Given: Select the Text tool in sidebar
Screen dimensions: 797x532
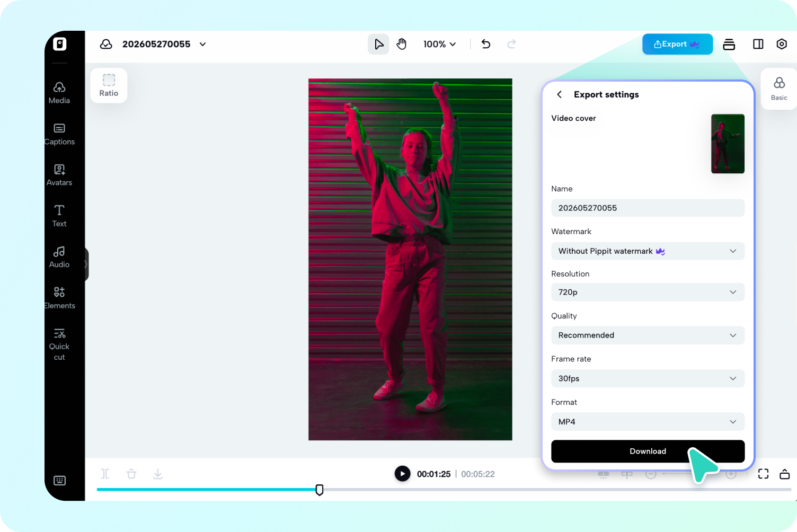Looking at the screenshot, I should point(59,216).
